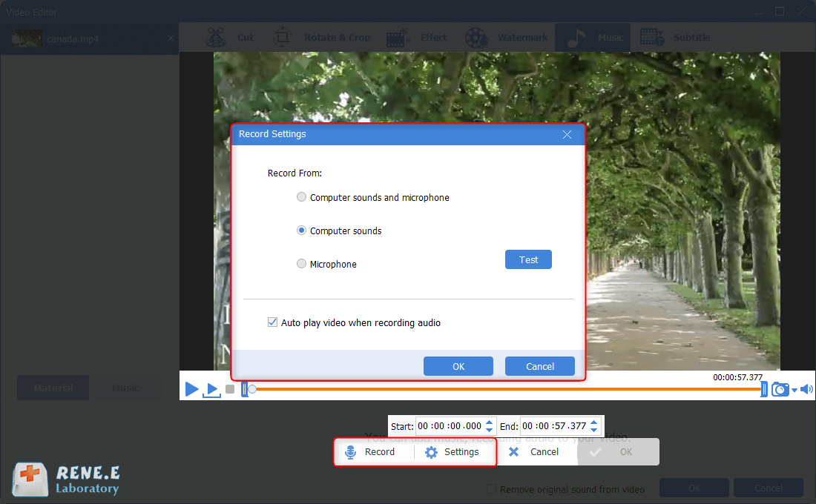Select Computer sounds and microphone option
Image resolution: width=816 pixels, height=504 pixels.
(x=301, y=197)
